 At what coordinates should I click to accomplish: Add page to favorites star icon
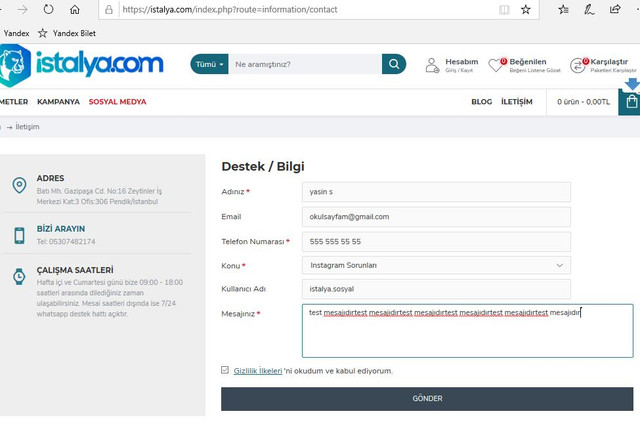[x=526, y=9]
